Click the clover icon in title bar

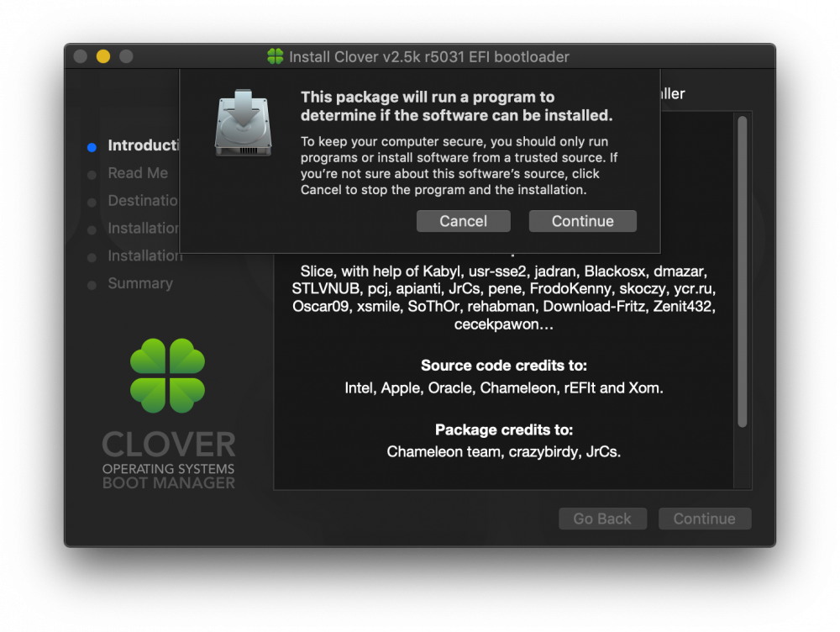(x=275, y=56)
